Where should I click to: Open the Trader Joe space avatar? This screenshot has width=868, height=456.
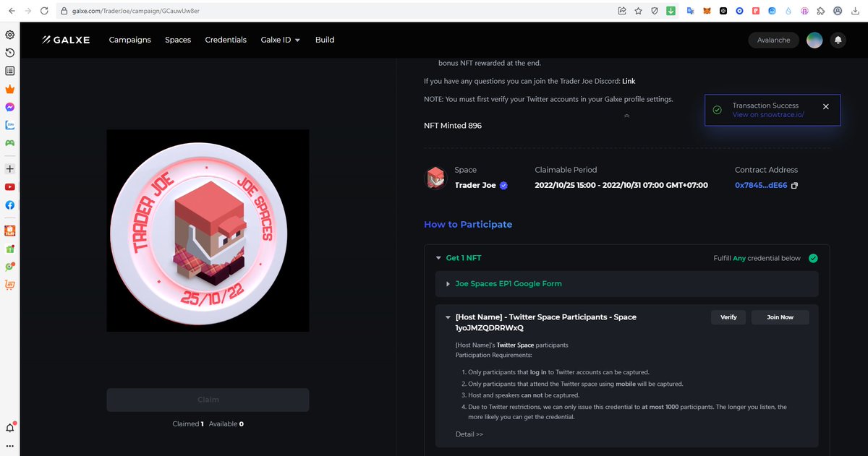435,178
